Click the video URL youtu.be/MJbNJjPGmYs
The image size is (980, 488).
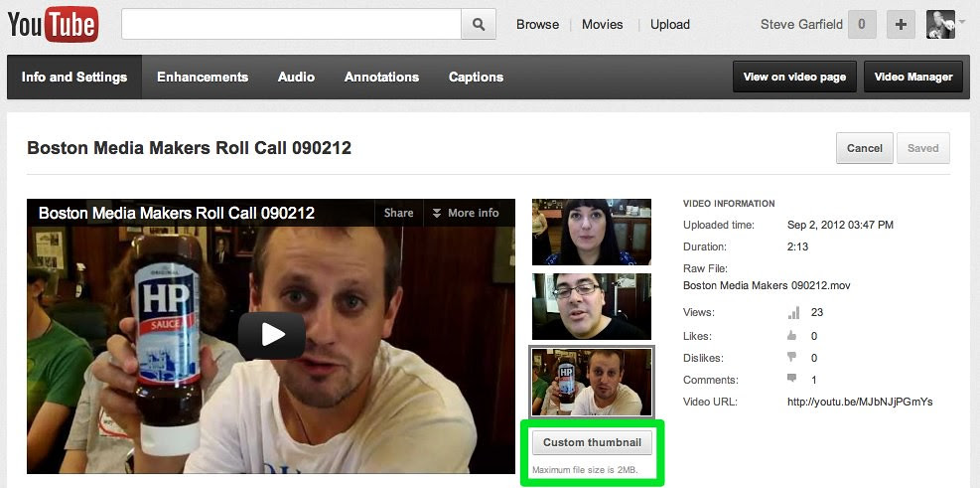pyautogui.click(x=860, y=402)
